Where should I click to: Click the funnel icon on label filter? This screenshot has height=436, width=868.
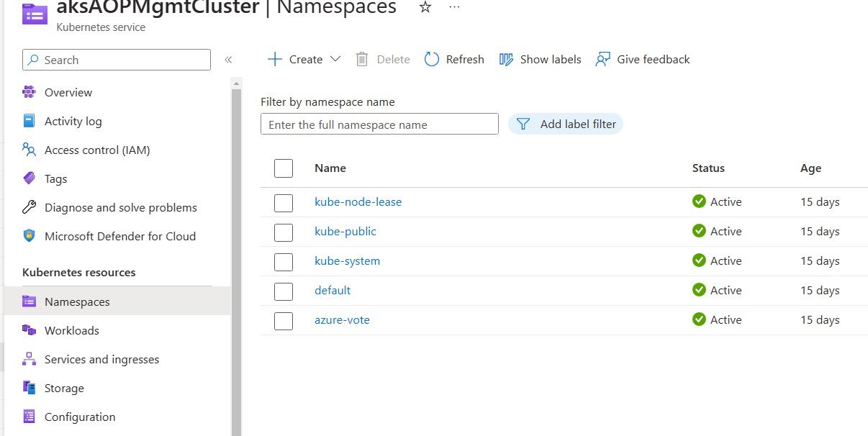point(523,124)
